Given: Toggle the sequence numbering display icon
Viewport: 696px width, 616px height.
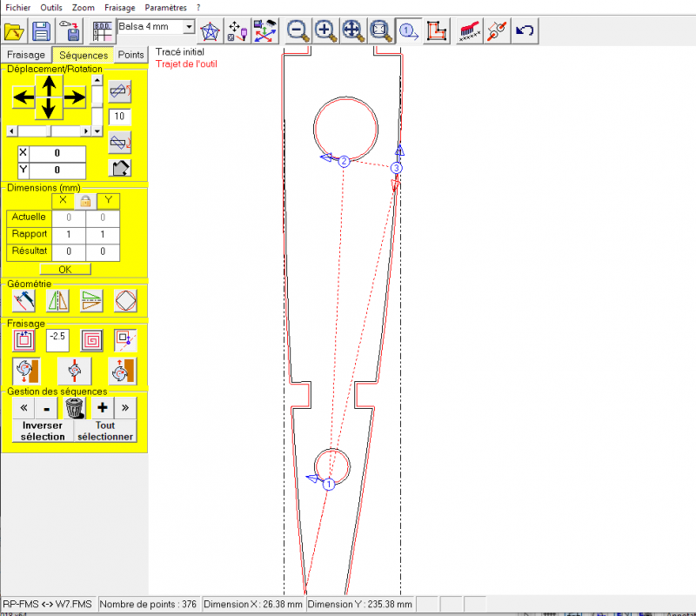Looking at the screenshot, I should point(408,31).
